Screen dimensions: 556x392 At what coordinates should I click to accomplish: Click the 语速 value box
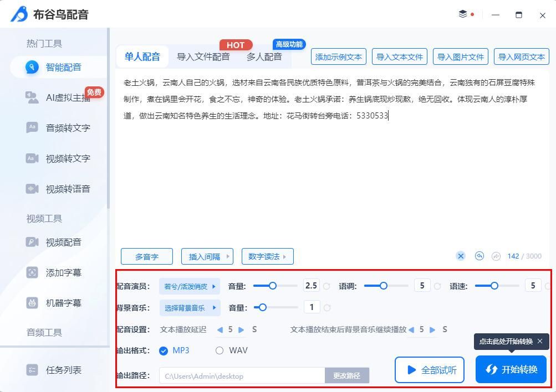[x=533, y=285]
